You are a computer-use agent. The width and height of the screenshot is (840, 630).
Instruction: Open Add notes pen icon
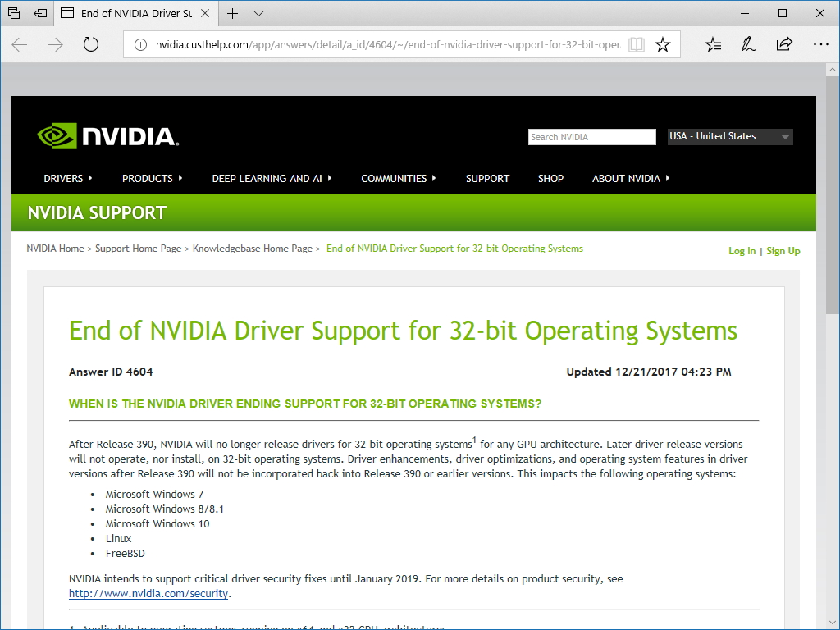[748, 44]
